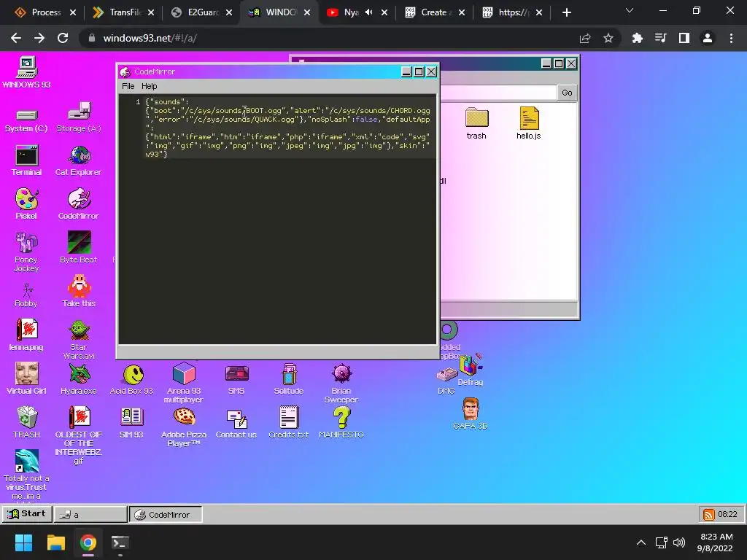The height and width of the screenshot is (560, 747).
Task: Toggle the Chrome side panel
Action: point(684,38)
